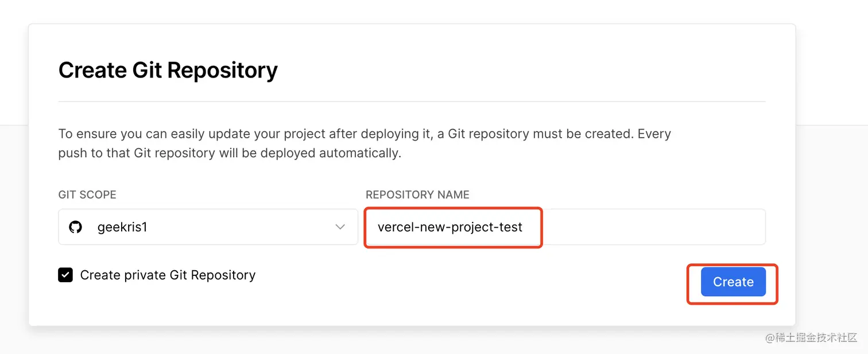Click the checkmark icon in the private checkbox
868x354 pixels.
coord(65,275)
